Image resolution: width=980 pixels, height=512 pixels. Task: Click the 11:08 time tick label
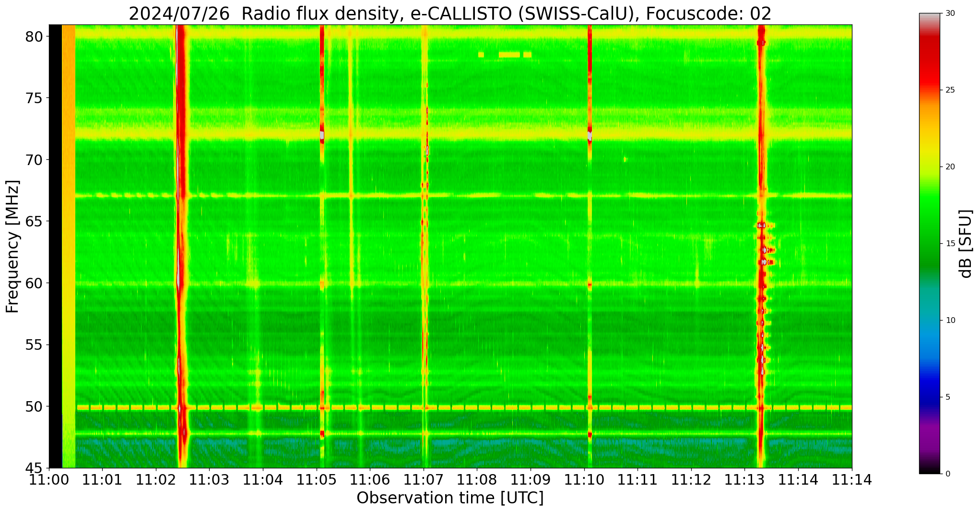(477, 479)
